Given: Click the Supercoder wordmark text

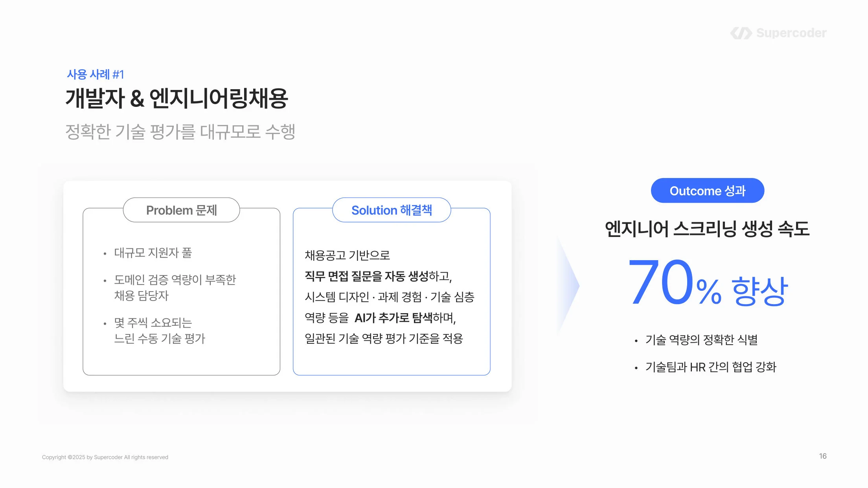Looking at the screenshot, I should [x=791, y=33].
